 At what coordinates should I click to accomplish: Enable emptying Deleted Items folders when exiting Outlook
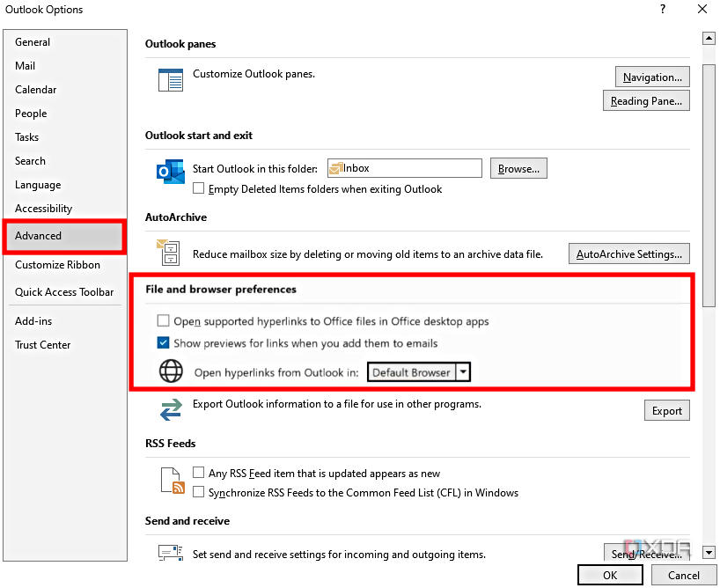pos(198,189)
